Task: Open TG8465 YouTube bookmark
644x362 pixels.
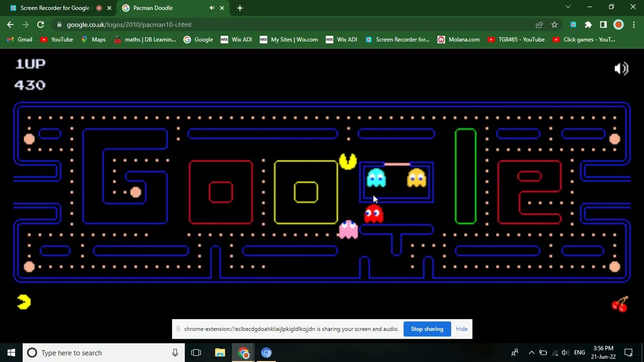Action: [x=516, y=40]
